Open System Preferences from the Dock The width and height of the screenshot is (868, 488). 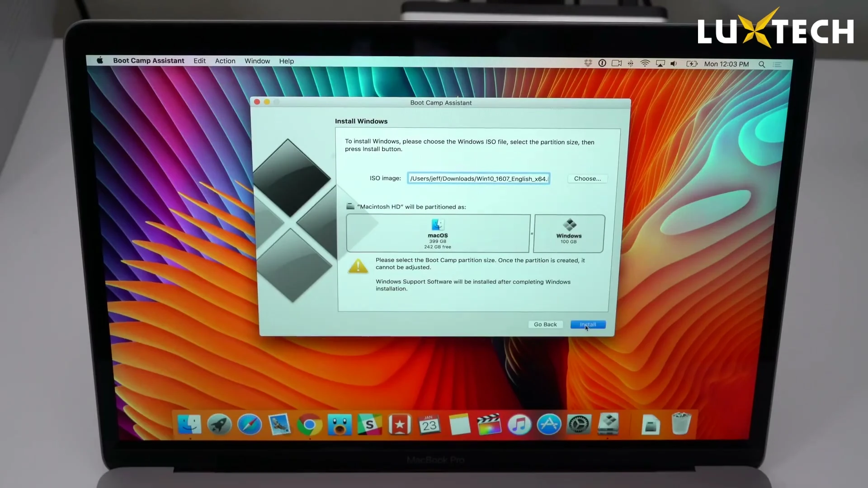click(579, 425)
